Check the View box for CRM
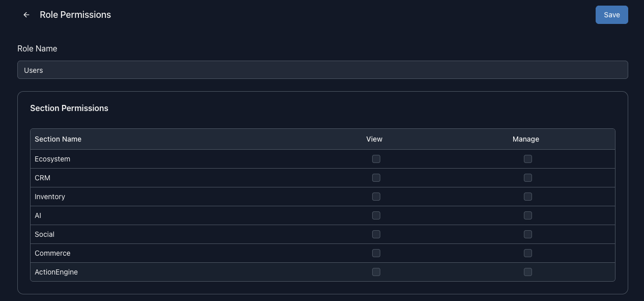This screenshot has height=301, width=644. point(376,178)
